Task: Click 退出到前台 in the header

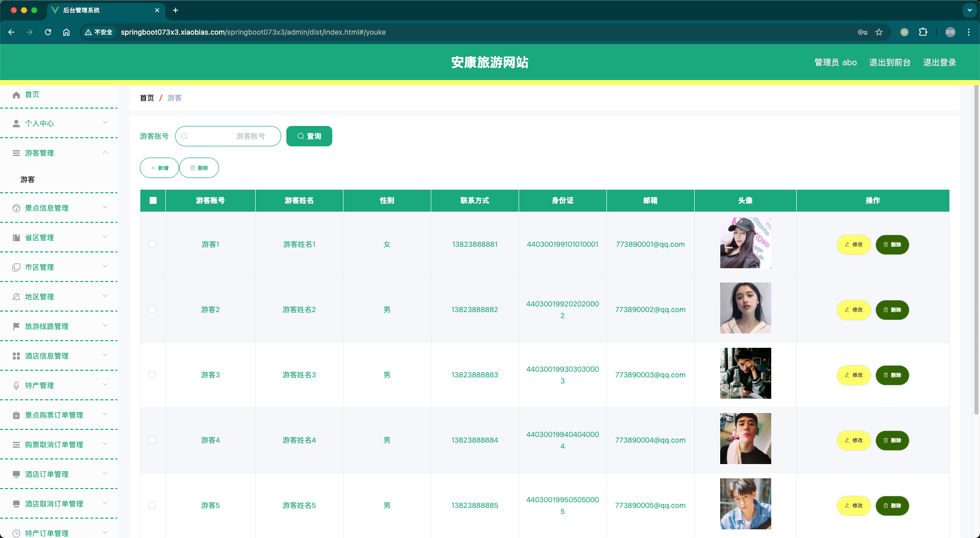Action: (890, 62)
